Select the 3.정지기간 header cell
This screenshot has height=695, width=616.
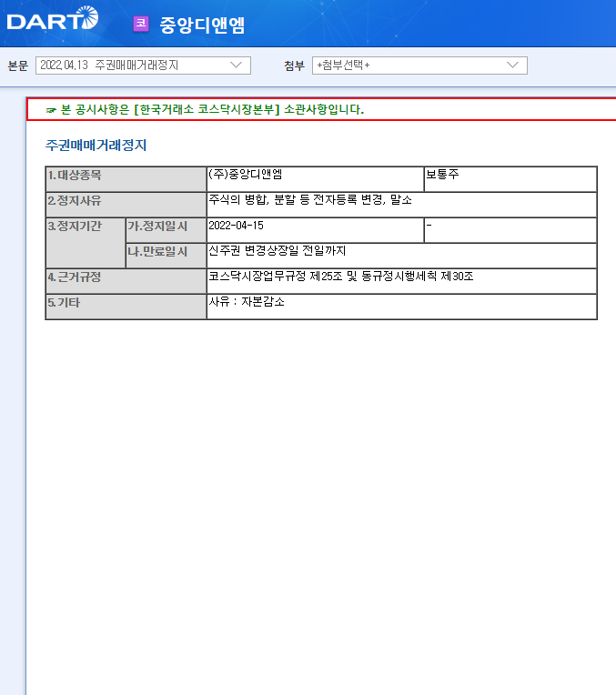[86, 243]
